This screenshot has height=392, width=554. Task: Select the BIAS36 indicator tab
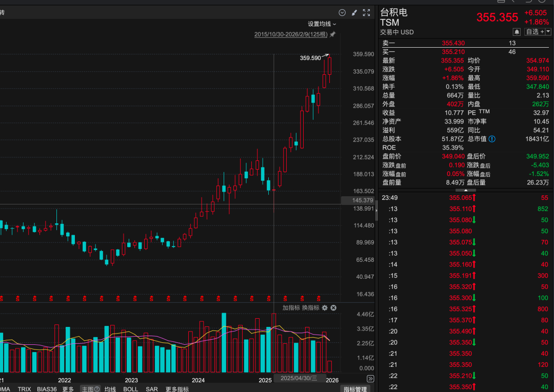click(x=47, y=389)
